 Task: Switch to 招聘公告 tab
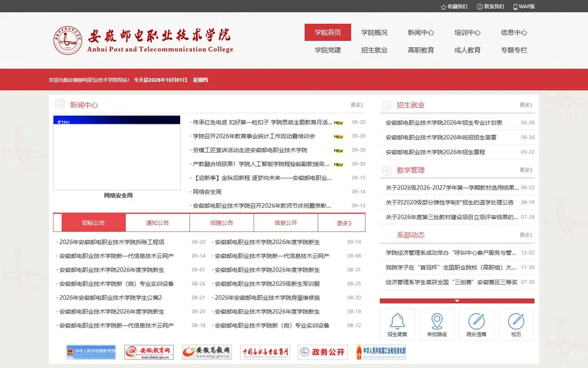tap(222, 223)
